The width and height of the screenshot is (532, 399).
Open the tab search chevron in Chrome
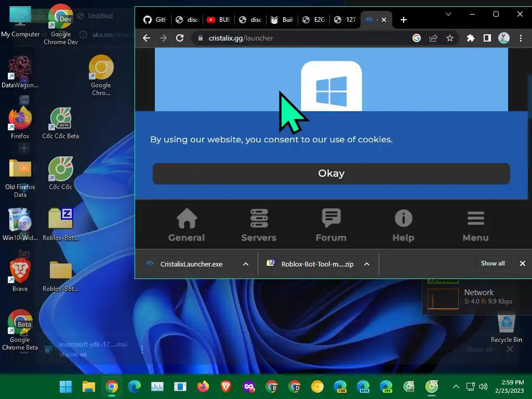pos(448,14)
